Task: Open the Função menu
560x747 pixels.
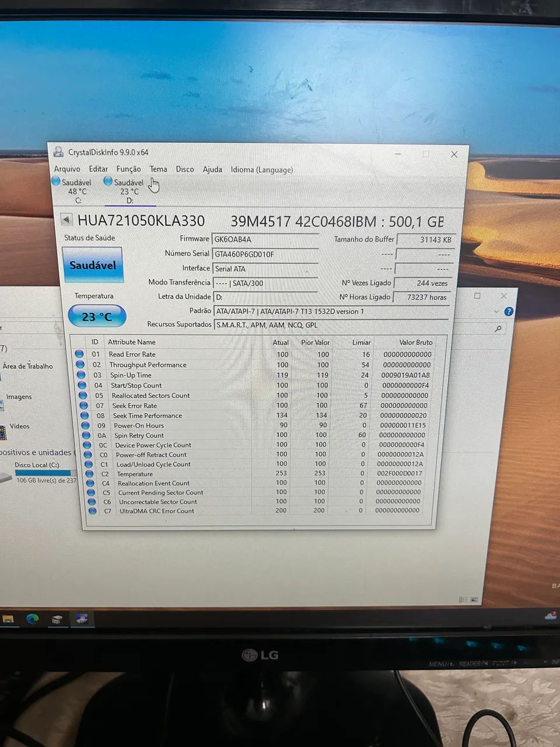Action: (128, 169)
